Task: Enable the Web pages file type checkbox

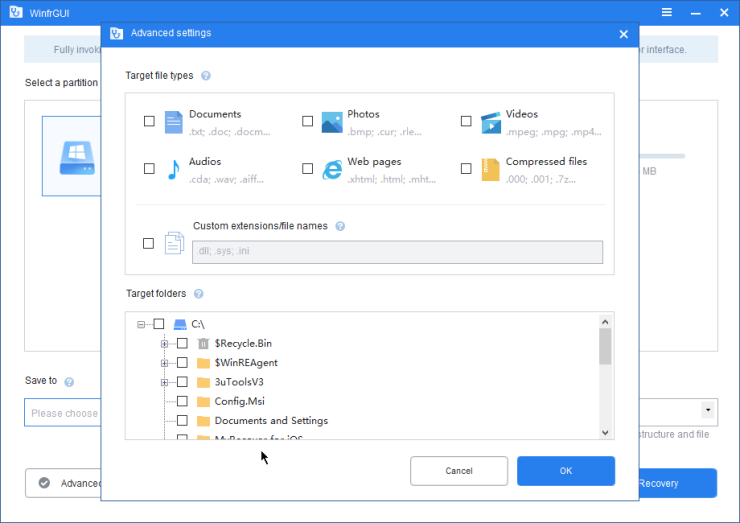Action: pyautogui.click(x=307, y=169)
